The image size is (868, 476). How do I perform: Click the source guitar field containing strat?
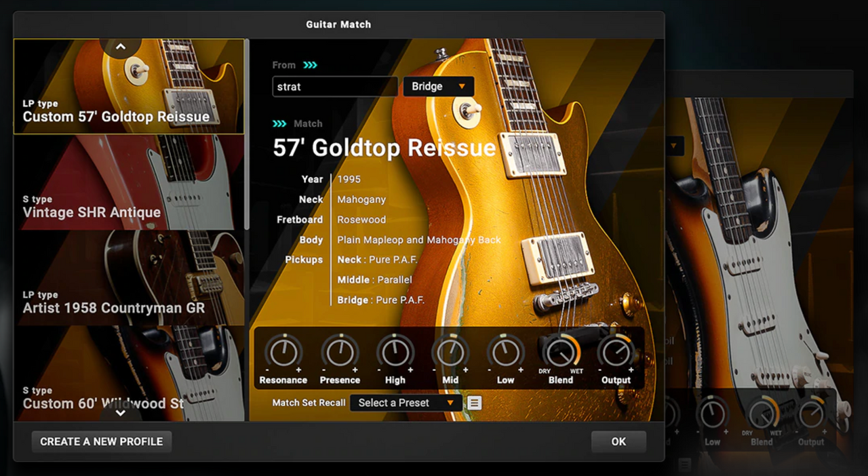point(335,86)
